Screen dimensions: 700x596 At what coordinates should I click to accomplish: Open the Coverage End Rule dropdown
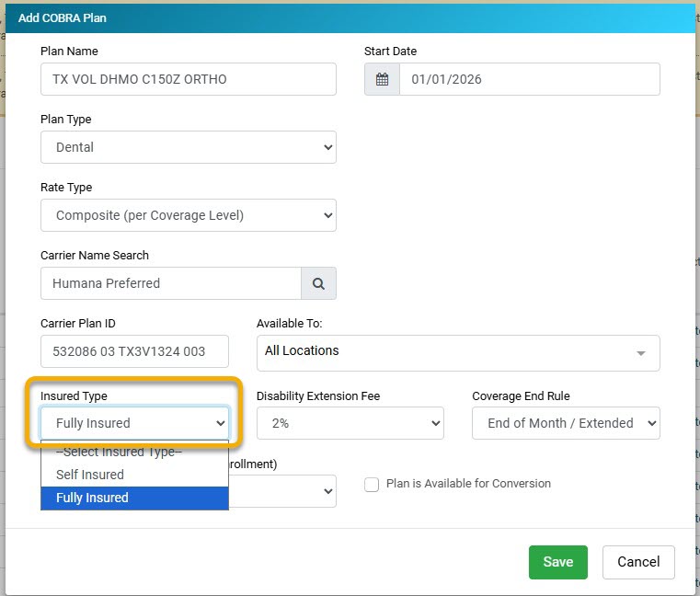(565, 423)
